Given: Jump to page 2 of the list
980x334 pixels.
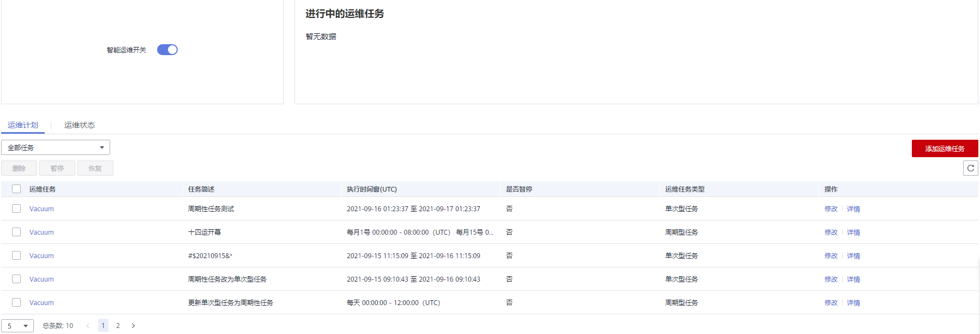Looking at the screenshot, I should tap(118, 326).
